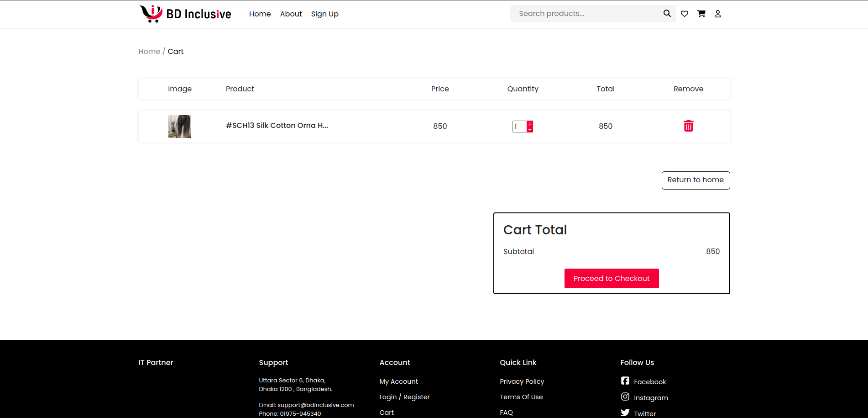
Task: Click the Facebook icon in footer
Action: pyautogui.click(x=625, y=381)
